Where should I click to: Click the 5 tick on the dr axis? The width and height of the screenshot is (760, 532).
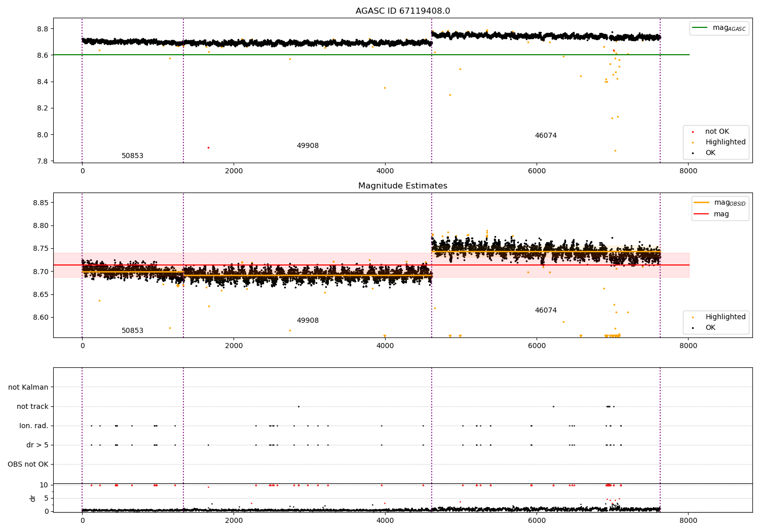(47, 498)
